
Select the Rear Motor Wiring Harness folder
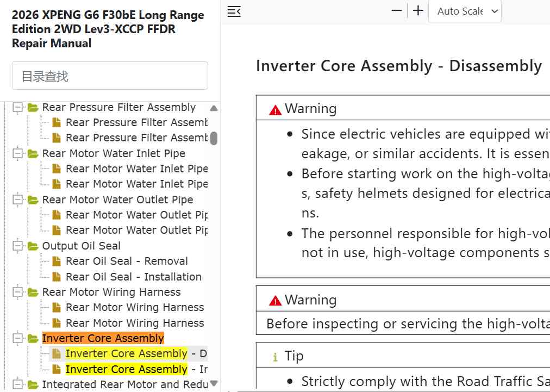(x=111, y=293)
